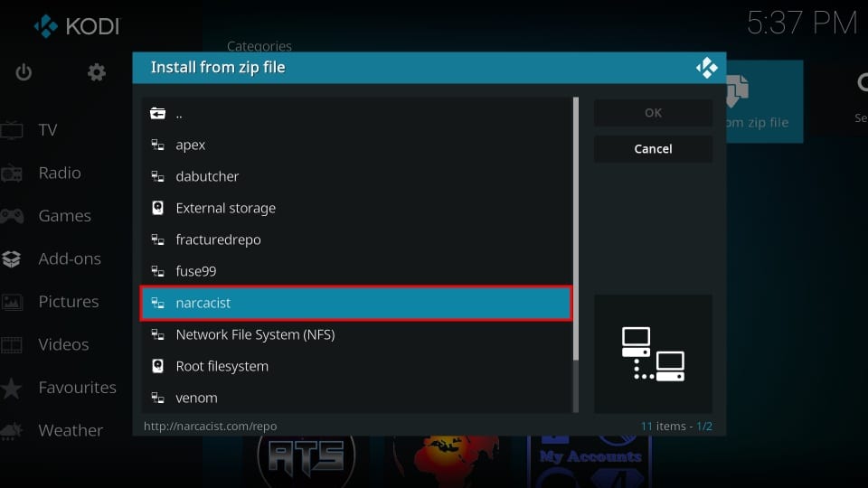Screen dimensions: 868x488
Task: Click the Videos film icon
Action: click(12, 344)
